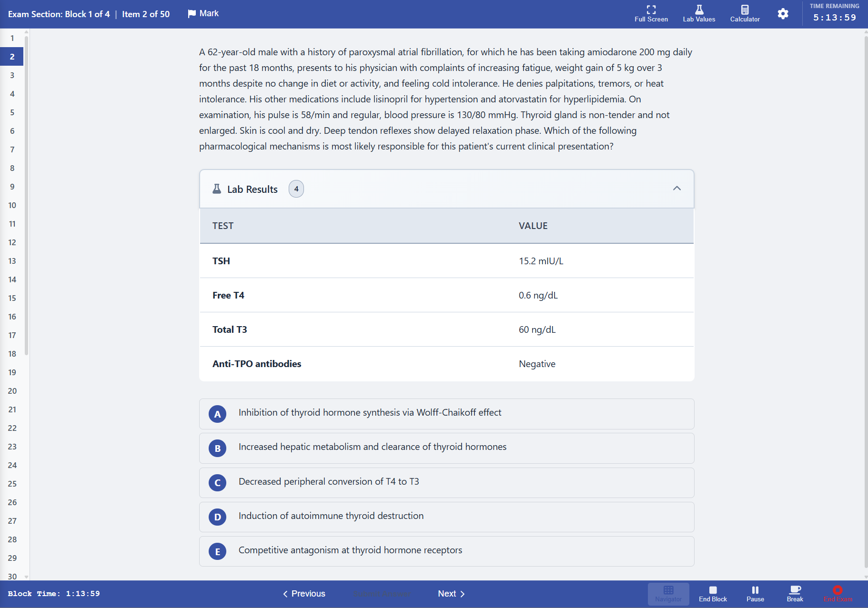Click the End Block icon
The image size is (868, 608).
(x=713, y=590)
